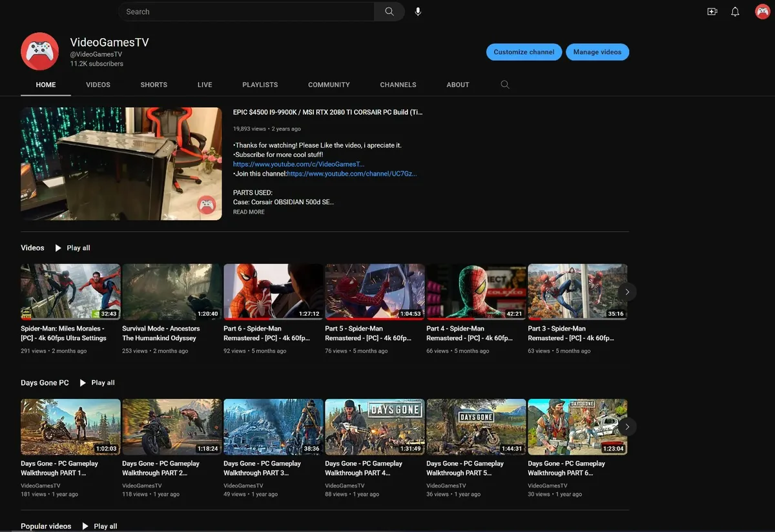
Task: Open the LIVE tab
Action: (x=205, y=85)
